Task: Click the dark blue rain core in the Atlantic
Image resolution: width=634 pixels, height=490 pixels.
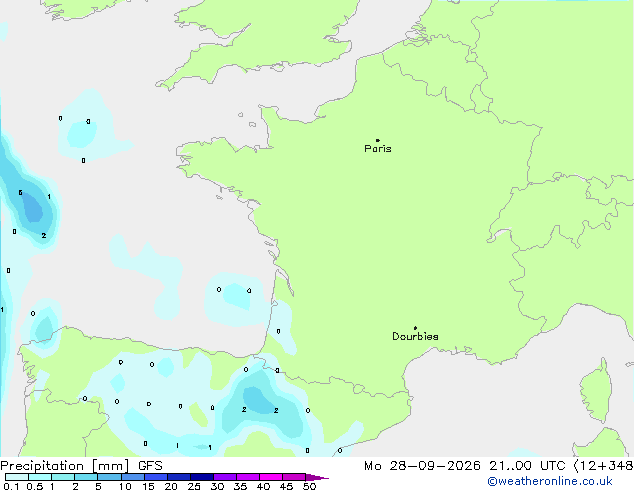Action: (32, 207)
